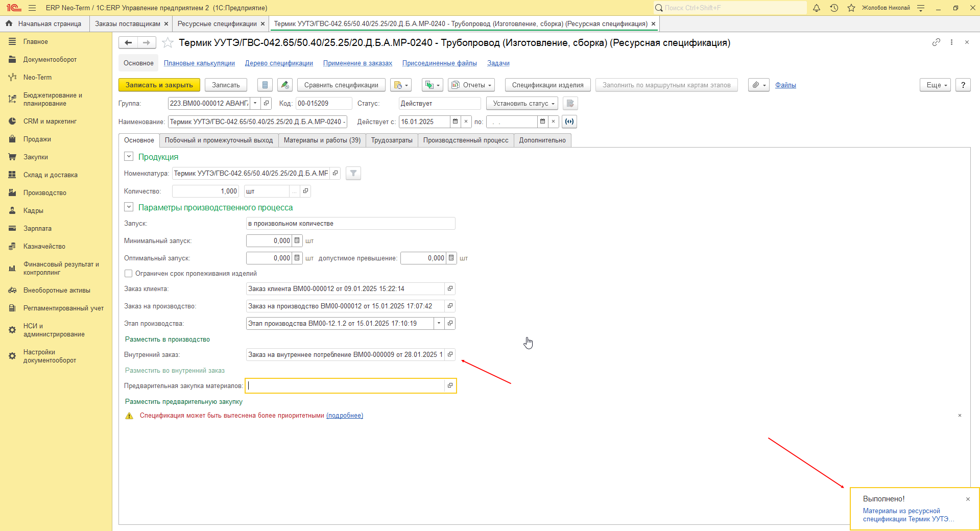The image size is (980, 531).
Task: Click 'Спецификации изделия' button
Action: (547, 85)
